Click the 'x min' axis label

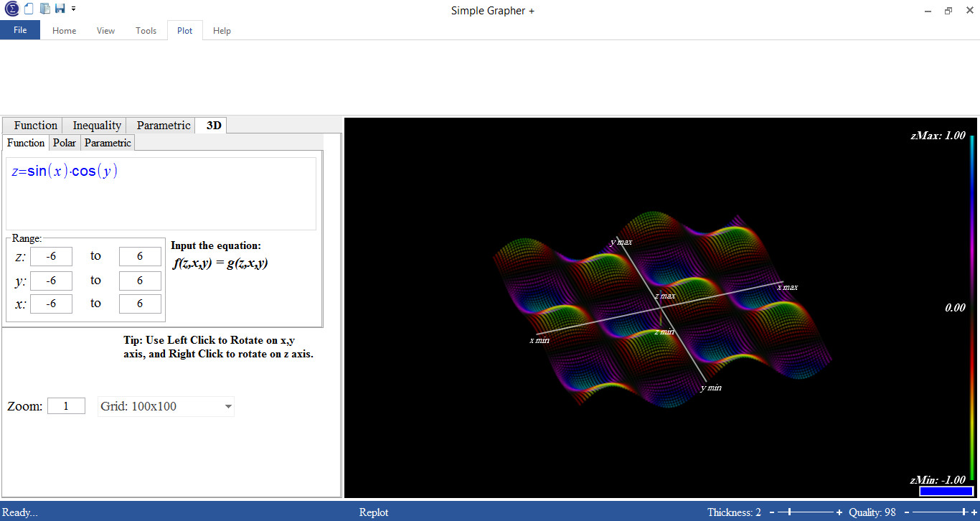(540, 340)
